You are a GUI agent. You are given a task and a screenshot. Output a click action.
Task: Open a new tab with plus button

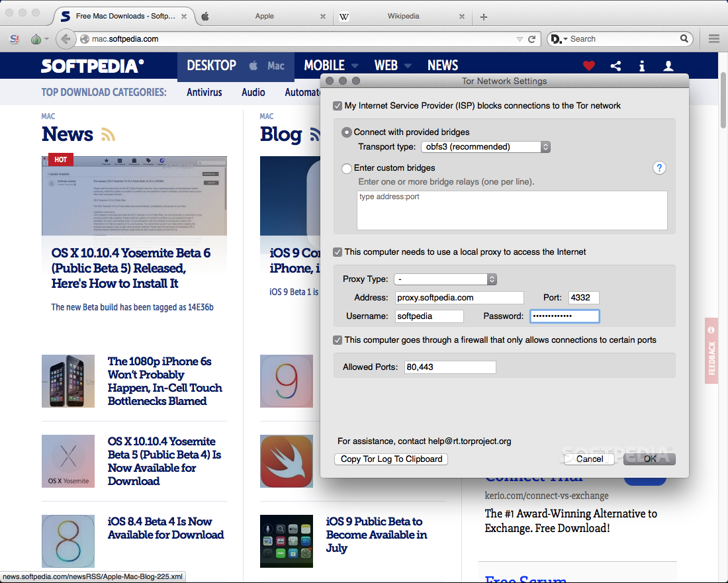pyautogui.click(x=483, y=17)
